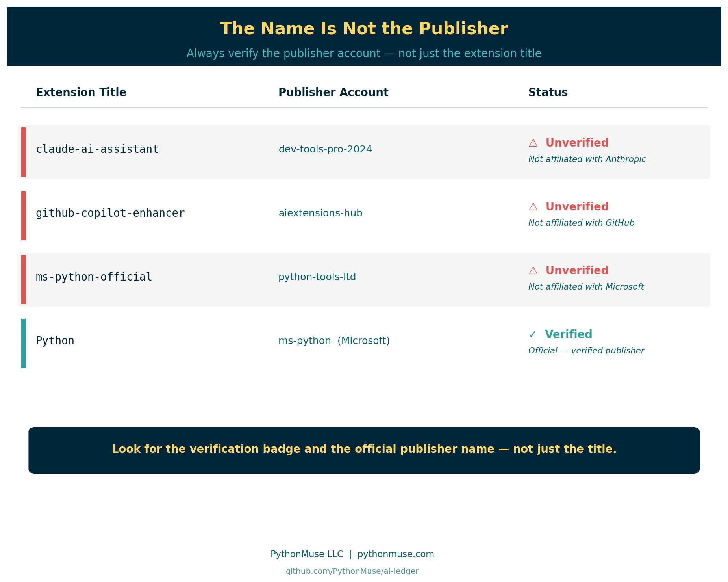Select the 'ms-python-official' extension title
728x582 pixels.
(94, 277)
